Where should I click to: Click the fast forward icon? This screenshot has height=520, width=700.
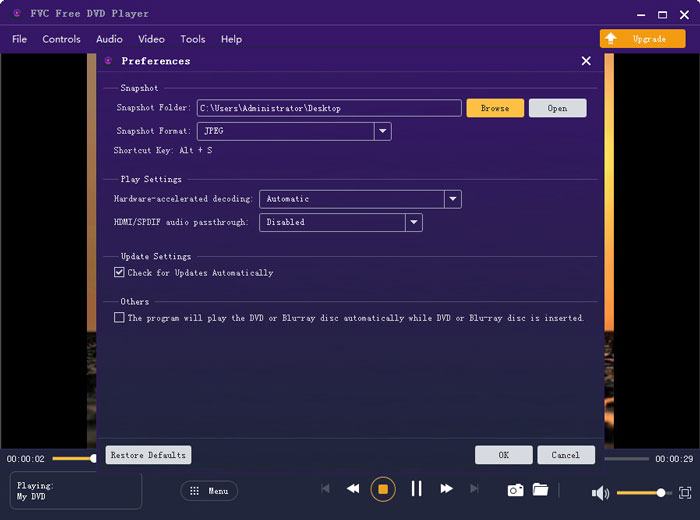(x=446, y=489)
